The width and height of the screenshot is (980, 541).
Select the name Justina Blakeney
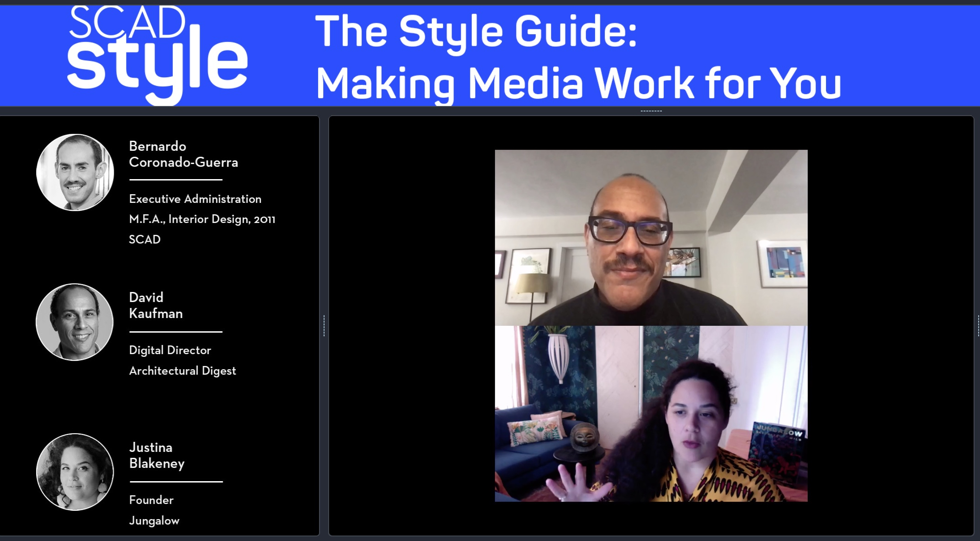coord(157,455)
